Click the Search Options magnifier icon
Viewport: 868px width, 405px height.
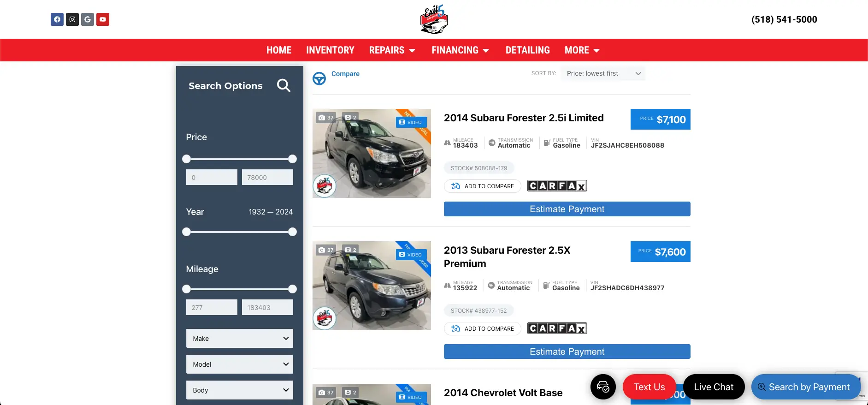click(x=283, y=85)
